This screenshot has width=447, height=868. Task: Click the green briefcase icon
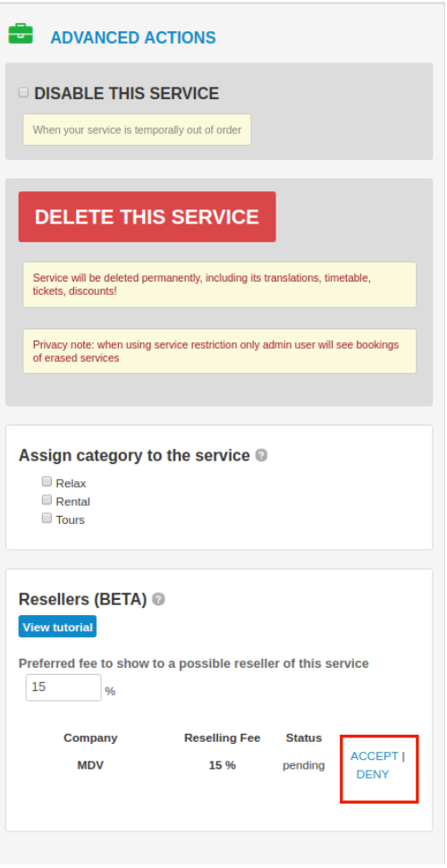pos(21,34)
